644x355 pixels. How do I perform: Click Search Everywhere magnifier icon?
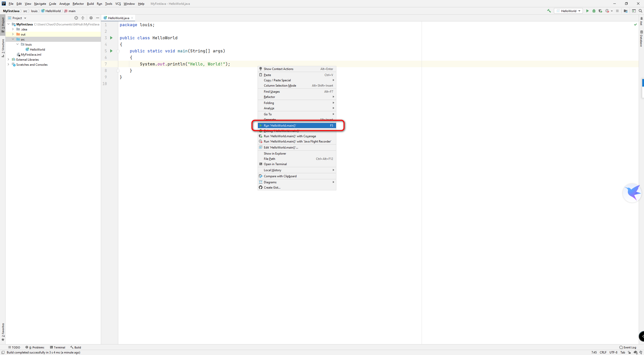(640, 11)
